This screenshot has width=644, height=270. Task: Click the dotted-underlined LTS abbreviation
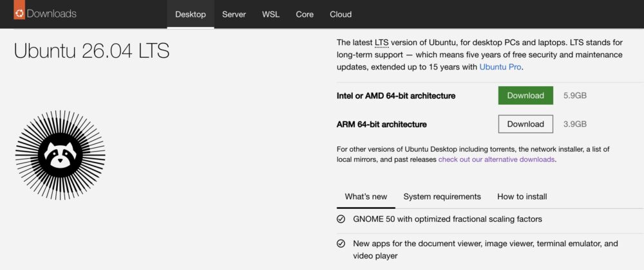pyautogui.click(x=381, y=42)
